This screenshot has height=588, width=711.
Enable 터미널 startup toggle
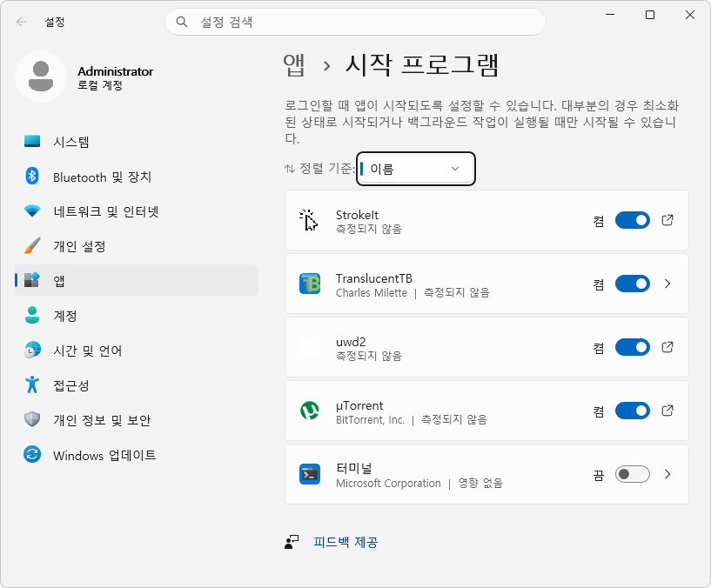point(632,474)
